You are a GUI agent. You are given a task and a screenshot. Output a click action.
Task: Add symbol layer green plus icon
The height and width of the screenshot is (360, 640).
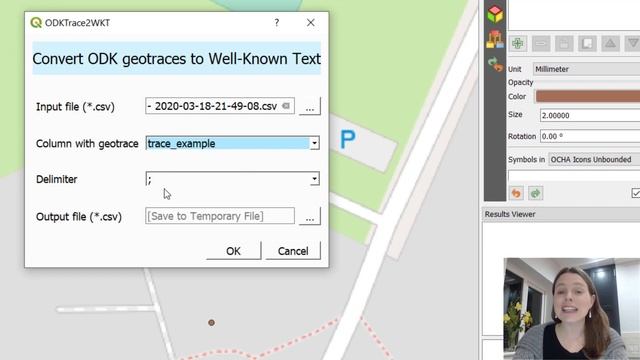(x=518, y=43)
